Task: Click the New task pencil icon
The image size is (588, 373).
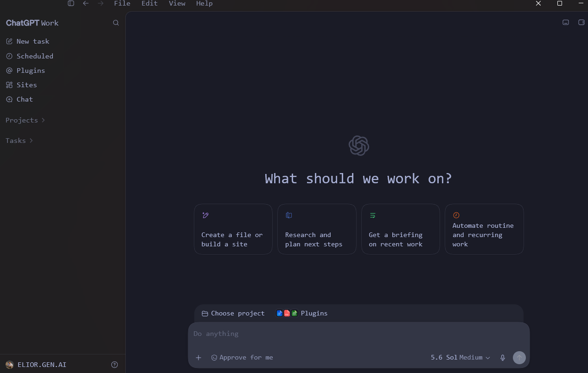Action: coord(9,41)
